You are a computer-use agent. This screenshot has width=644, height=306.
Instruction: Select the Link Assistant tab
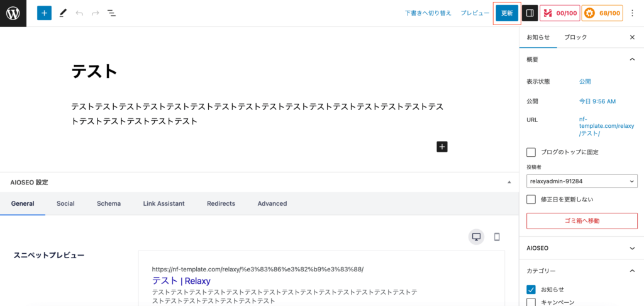click(164, 203)
